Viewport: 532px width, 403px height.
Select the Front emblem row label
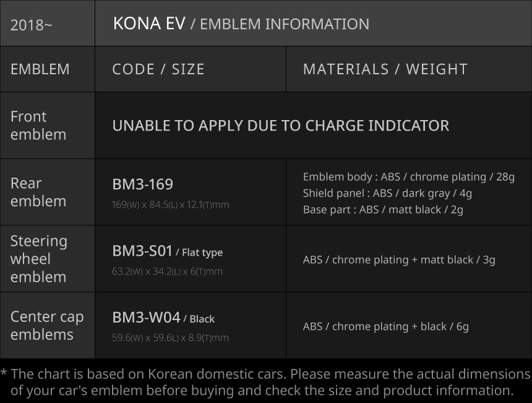(38, 126)
